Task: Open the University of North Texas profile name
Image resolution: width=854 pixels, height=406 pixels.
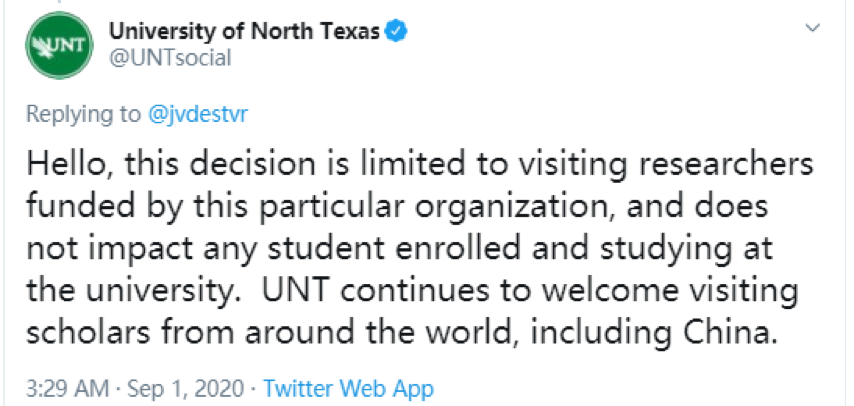Action: click(244, 31)
